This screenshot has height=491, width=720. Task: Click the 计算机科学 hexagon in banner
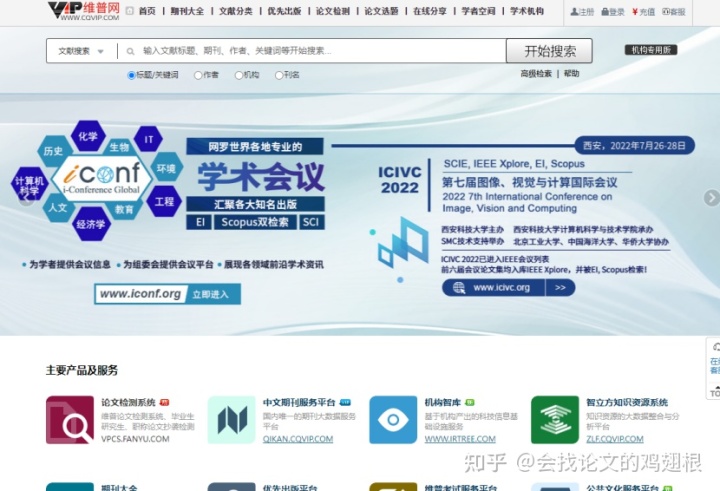click(29, 186)
